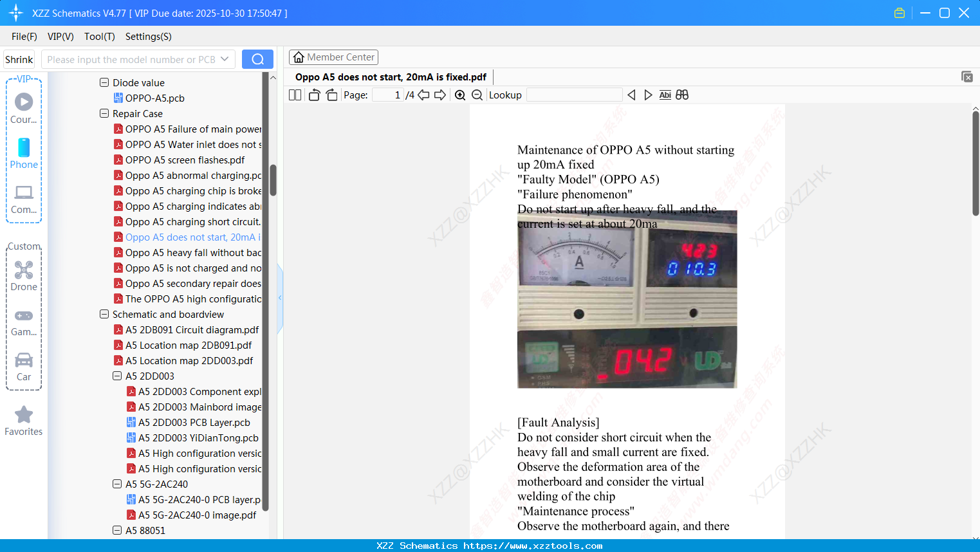Click the tree panel scroll-up arrow
Viewport: 980px width, 552px height.
click(273, 77)
